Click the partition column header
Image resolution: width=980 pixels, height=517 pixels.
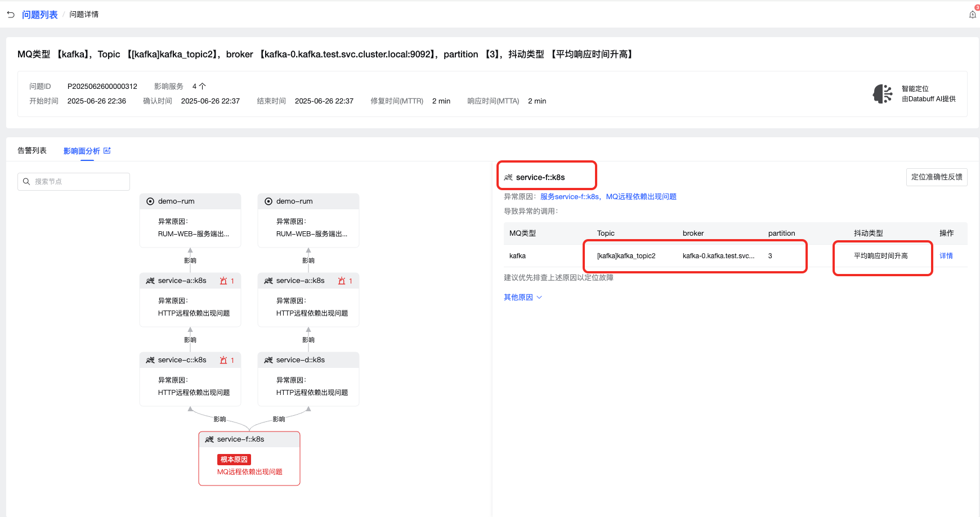pyautogui.click(x=782, y=233)
